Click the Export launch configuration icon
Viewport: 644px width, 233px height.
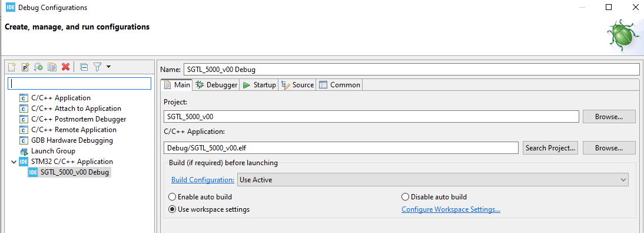(39, 67)
